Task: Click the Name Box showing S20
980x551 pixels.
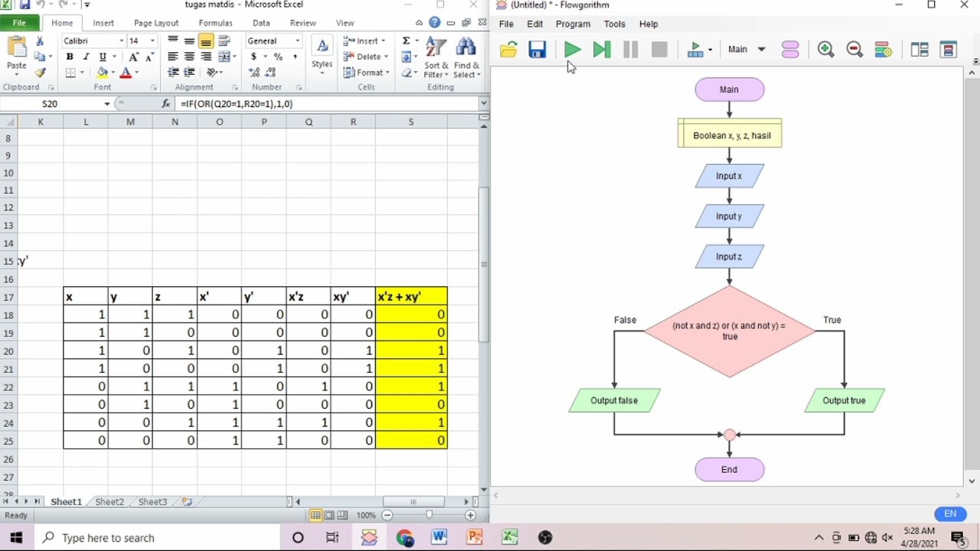Action: coord(50,103)
